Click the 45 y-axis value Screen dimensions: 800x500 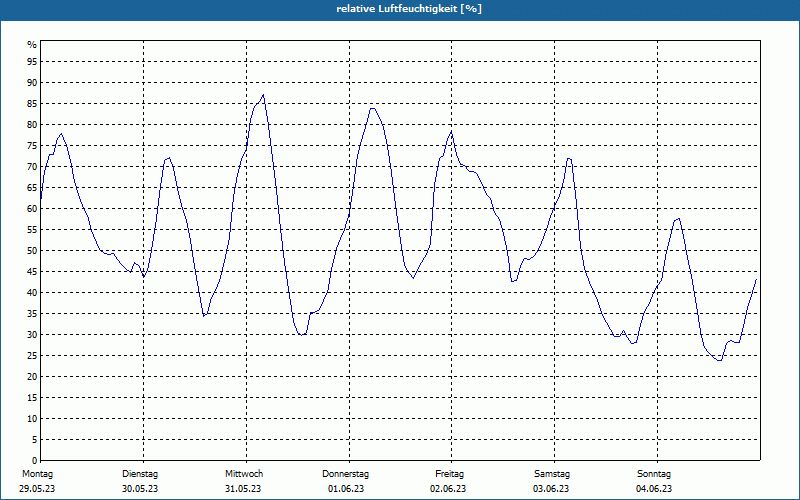tap(32, 271)
